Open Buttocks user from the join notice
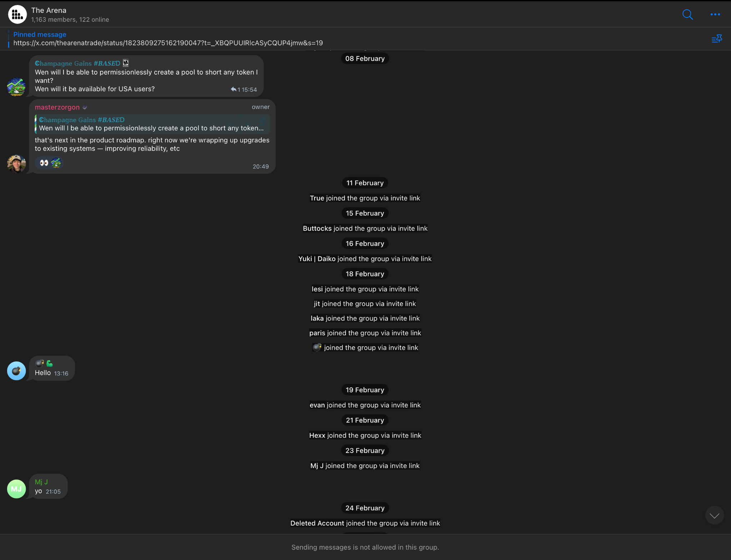The height and width of the screenshot is (560, 731). pyautogui.click(x=317, y=228)
